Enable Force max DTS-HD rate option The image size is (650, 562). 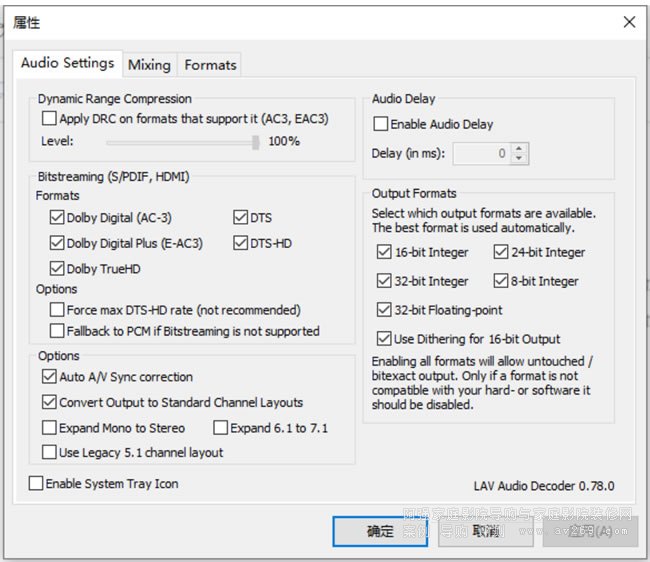pos(57,310)
